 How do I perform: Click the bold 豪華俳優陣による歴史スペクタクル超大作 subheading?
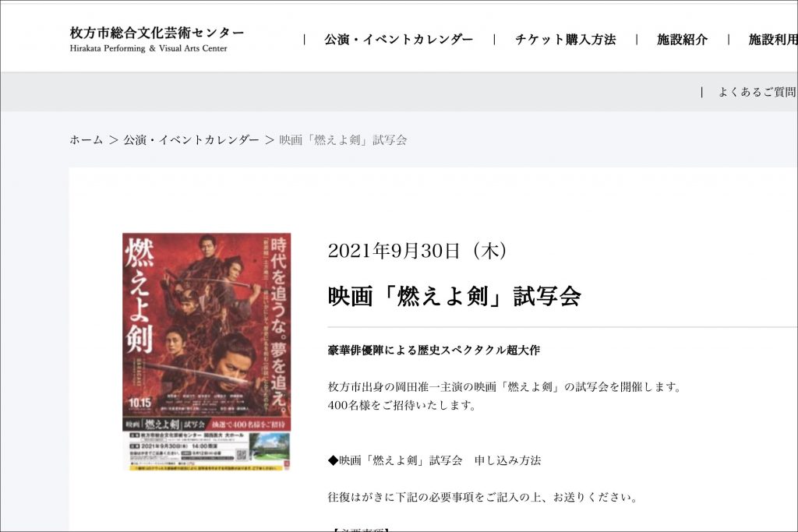[434, 351]
